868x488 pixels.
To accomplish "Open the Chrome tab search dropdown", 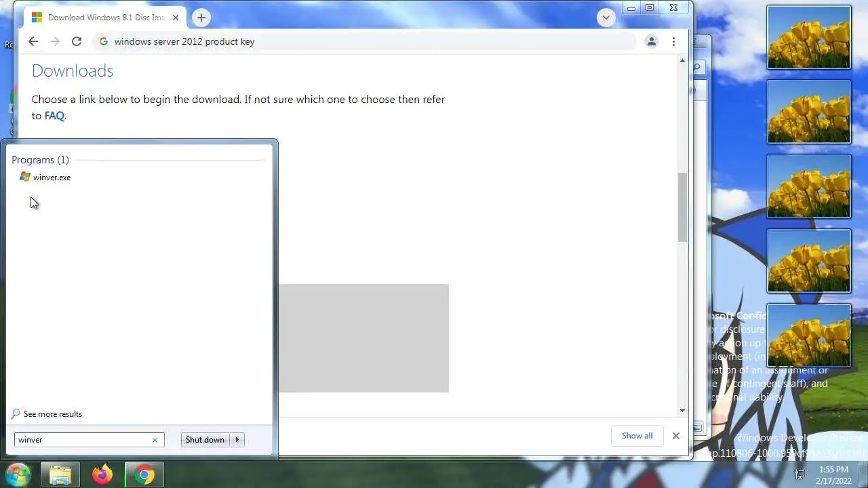I will tap(606, 18).
